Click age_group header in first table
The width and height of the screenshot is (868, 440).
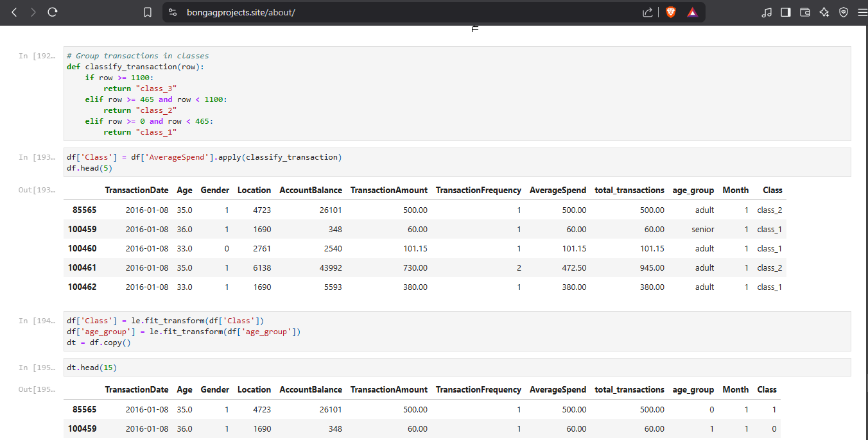(693, 190)
